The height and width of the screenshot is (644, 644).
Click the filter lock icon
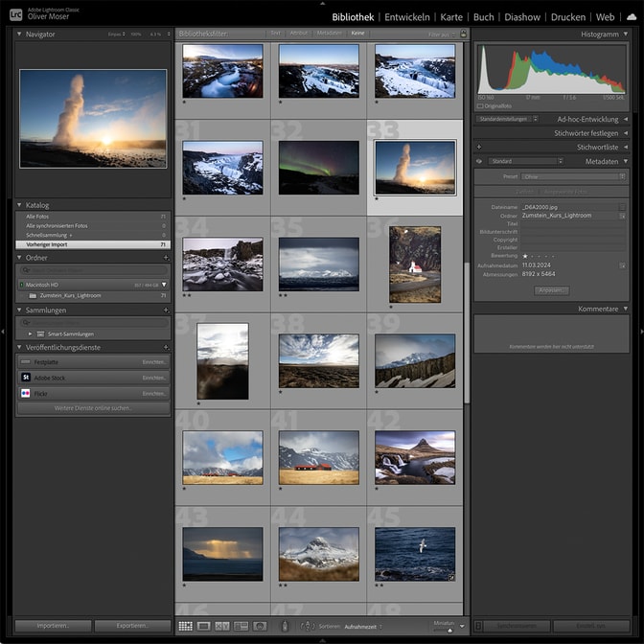tap(463, 34)
